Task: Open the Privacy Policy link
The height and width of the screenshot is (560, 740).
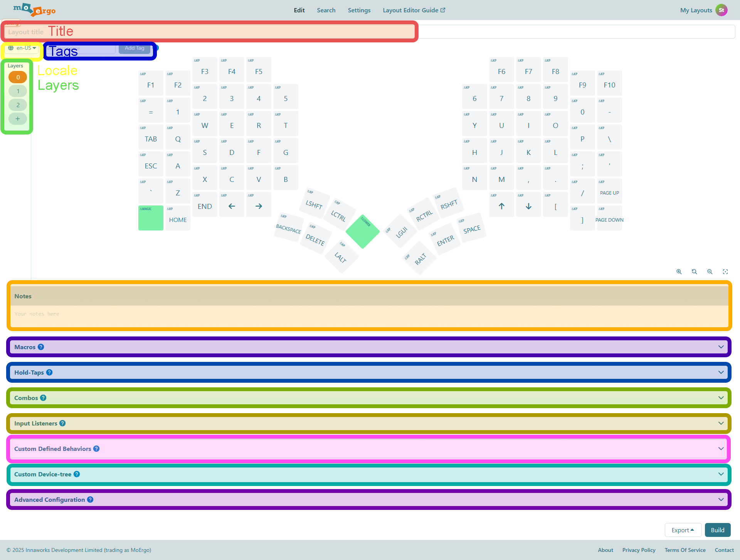Action: tap(639, 550)
